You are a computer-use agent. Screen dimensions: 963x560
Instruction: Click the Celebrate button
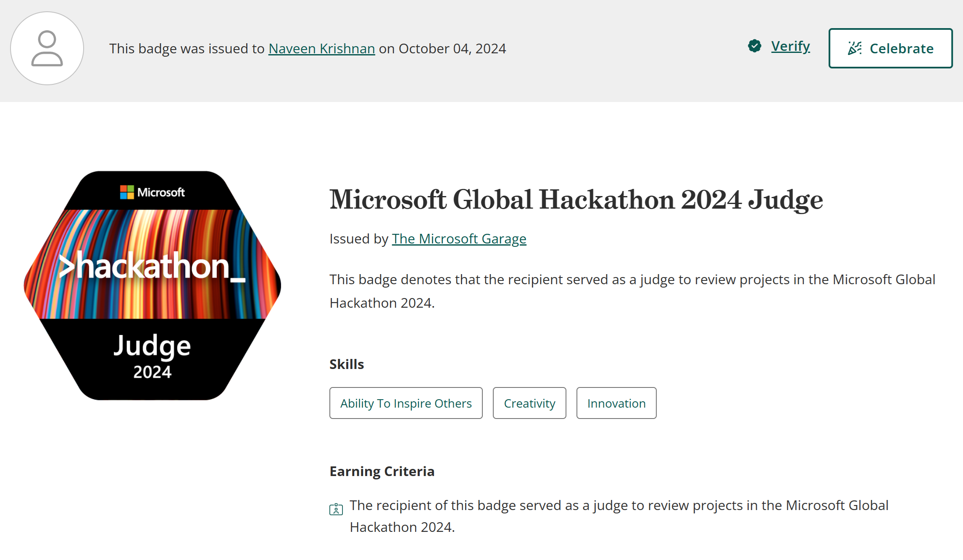pyautogui.click(x=890, y=48)
